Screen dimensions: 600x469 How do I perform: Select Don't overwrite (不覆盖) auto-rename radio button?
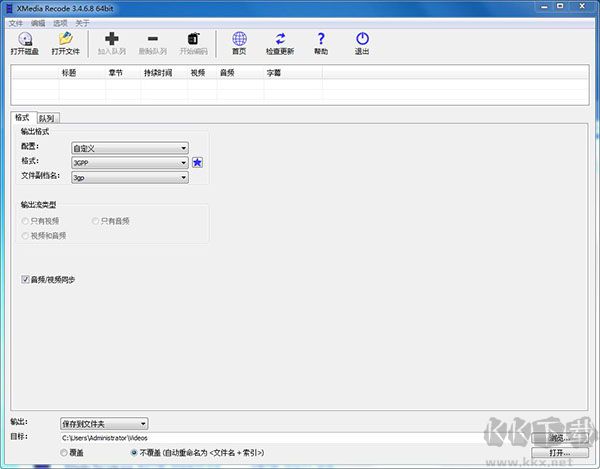pos(134,453)
